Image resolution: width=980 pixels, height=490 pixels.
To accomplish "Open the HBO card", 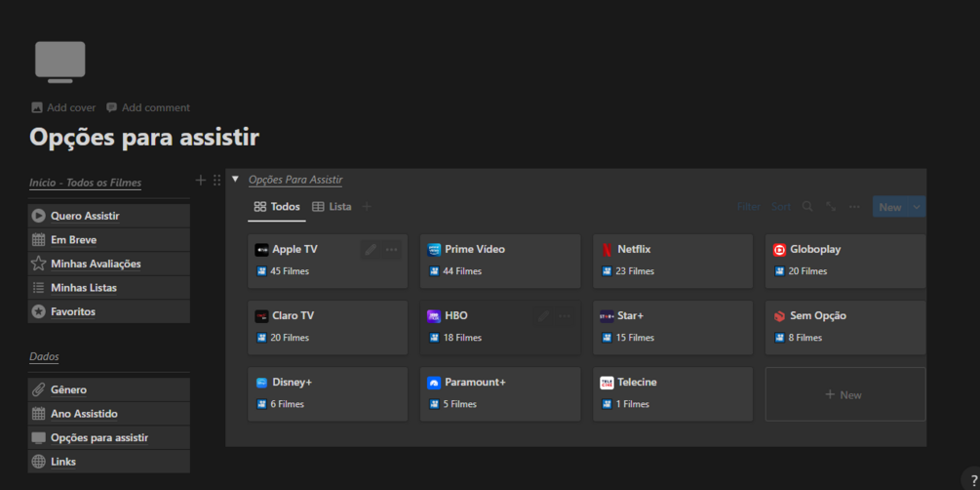I will tap(500, 327).
